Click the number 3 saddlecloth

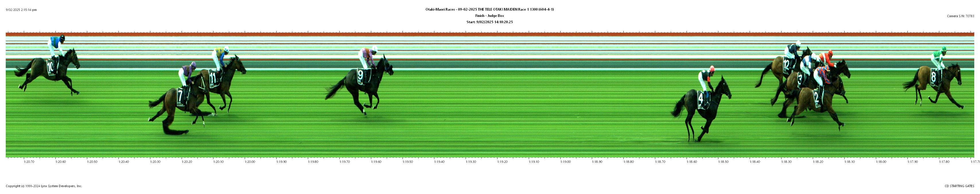click(801, 80)
